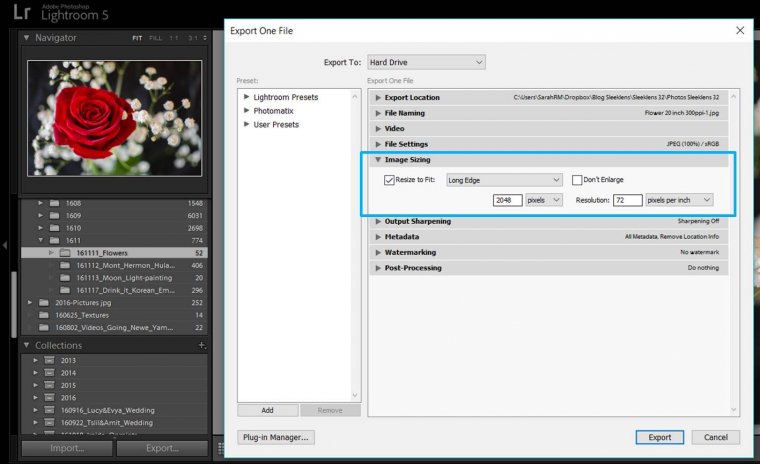This screenshot has width=760, height=464.
Task: Expand Photomatix presets group
Action: click(246, 111)
